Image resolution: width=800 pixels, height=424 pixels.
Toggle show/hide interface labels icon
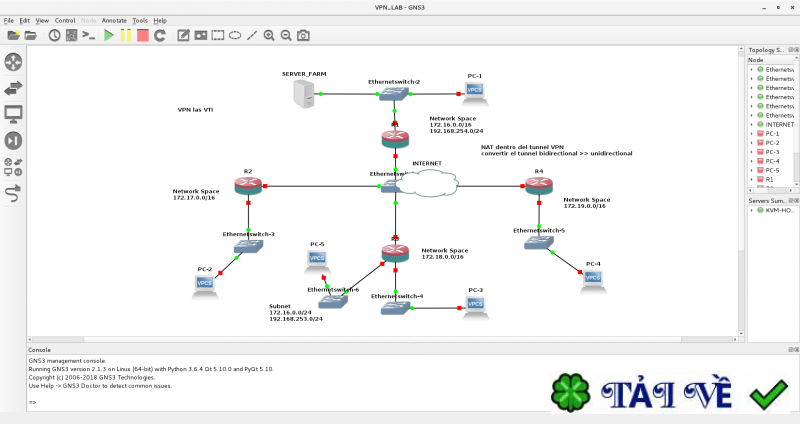click(x=71, y=35)
